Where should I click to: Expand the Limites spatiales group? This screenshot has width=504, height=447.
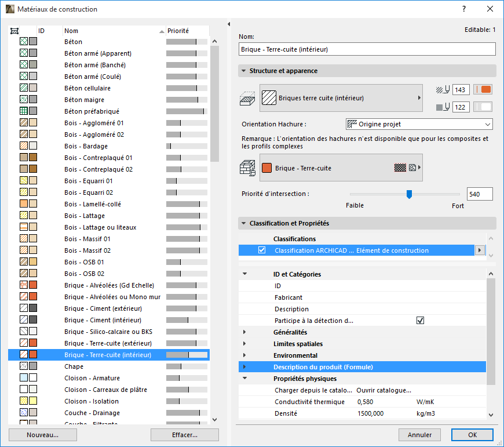[x=244, y=343]
